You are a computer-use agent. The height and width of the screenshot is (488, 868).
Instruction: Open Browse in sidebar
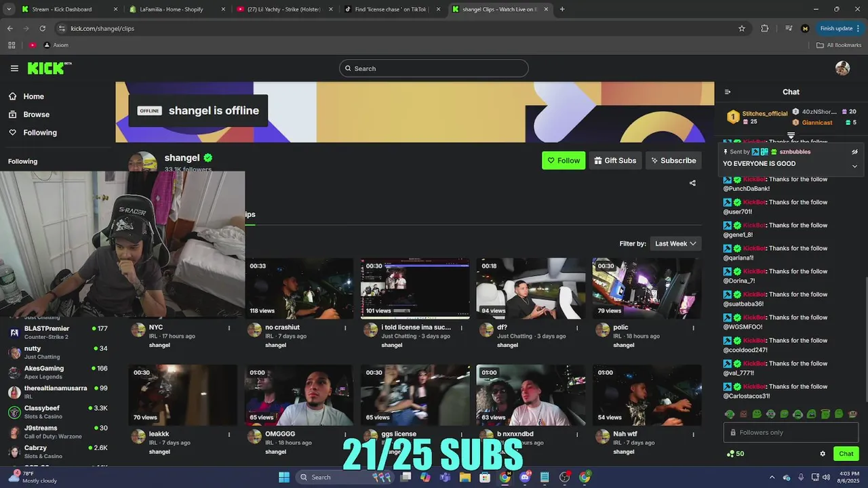point(36,115)
